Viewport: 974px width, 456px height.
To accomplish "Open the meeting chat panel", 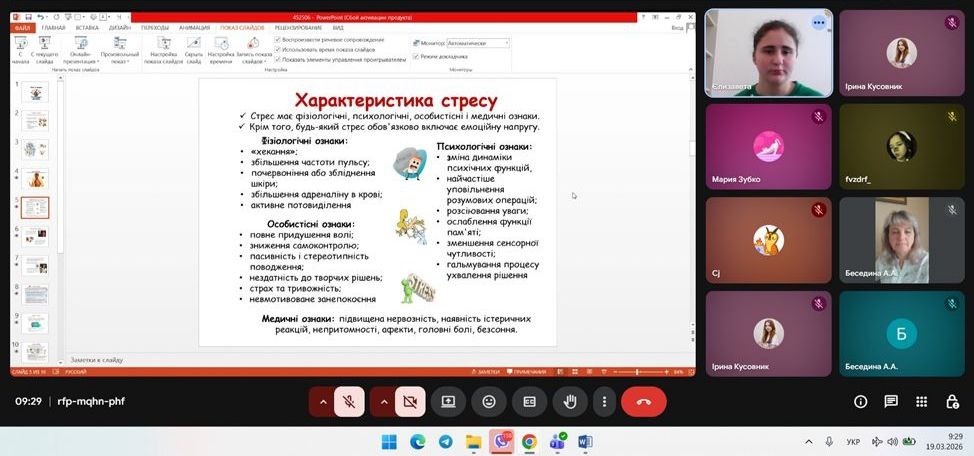I will click(891, 401).
